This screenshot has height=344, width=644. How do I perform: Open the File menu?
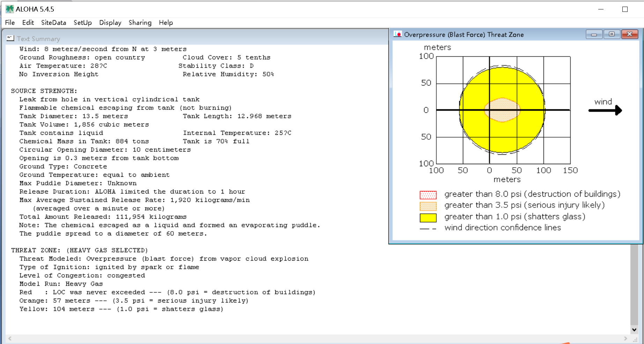click(10, 23)
